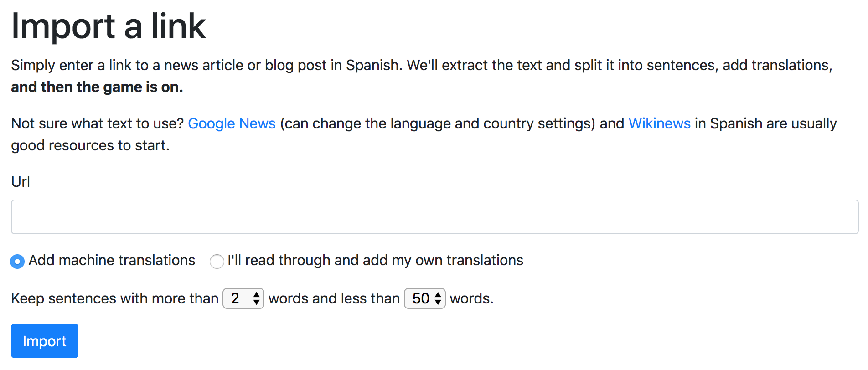
Task: Click the 'Add machine translations' label text
Action: (112, 260)
